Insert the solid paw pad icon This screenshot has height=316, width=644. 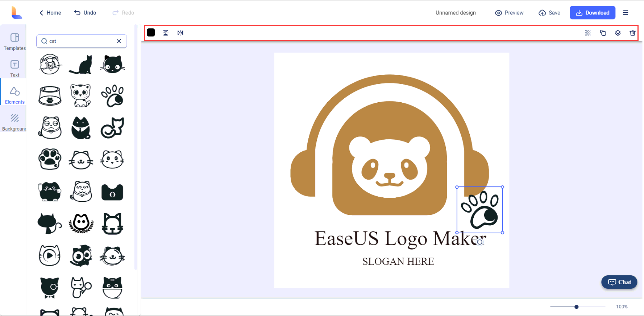(50, 159)
